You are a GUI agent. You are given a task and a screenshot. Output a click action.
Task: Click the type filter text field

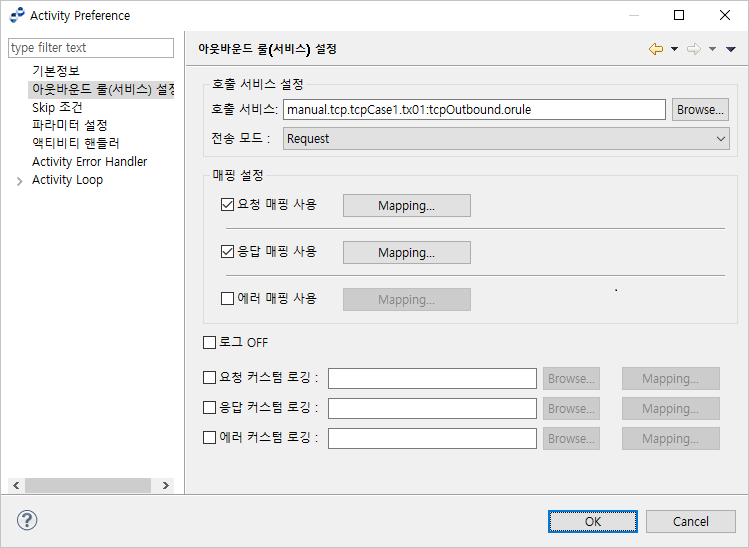pos(90,48)
